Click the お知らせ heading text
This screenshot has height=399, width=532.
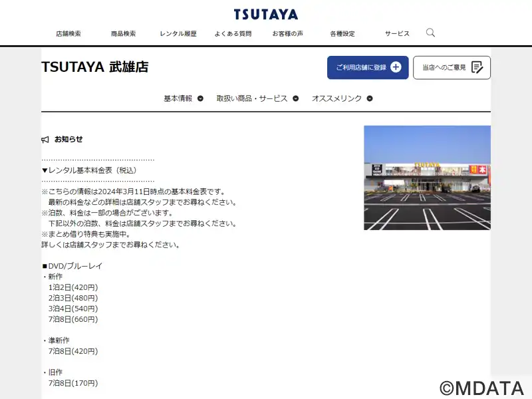(68, 139)
